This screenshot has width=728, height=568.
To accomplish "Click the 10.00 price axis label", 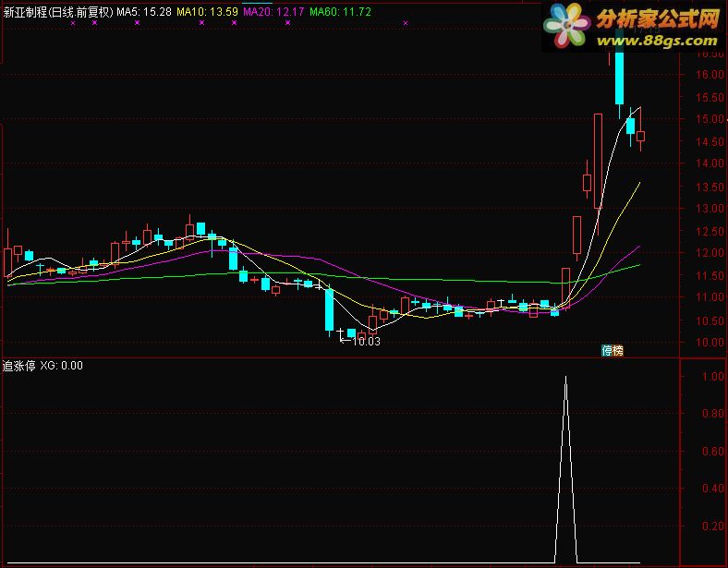I will coord(710,342).
